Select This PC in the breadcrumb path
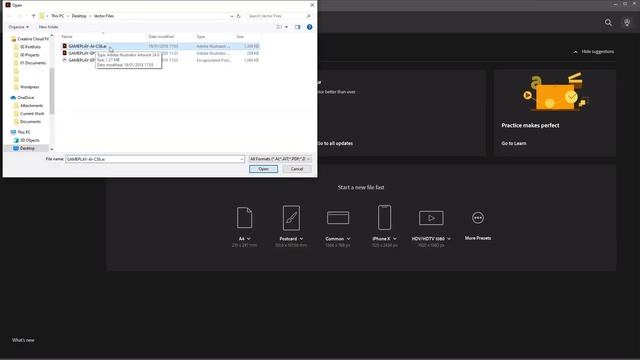Image resolution: width=640 pixels, height=360 pixels. click(x=58, y=16)
